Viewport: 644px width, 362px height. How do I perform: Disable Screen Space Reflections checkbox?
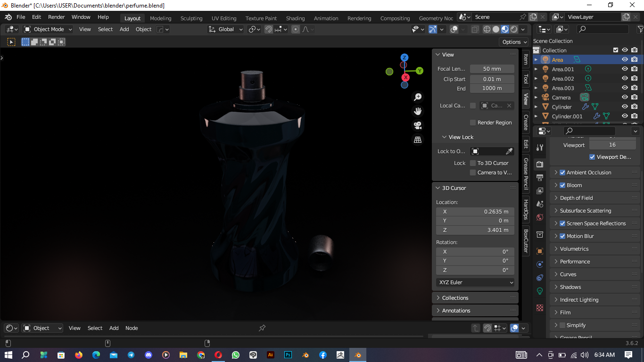562,223
